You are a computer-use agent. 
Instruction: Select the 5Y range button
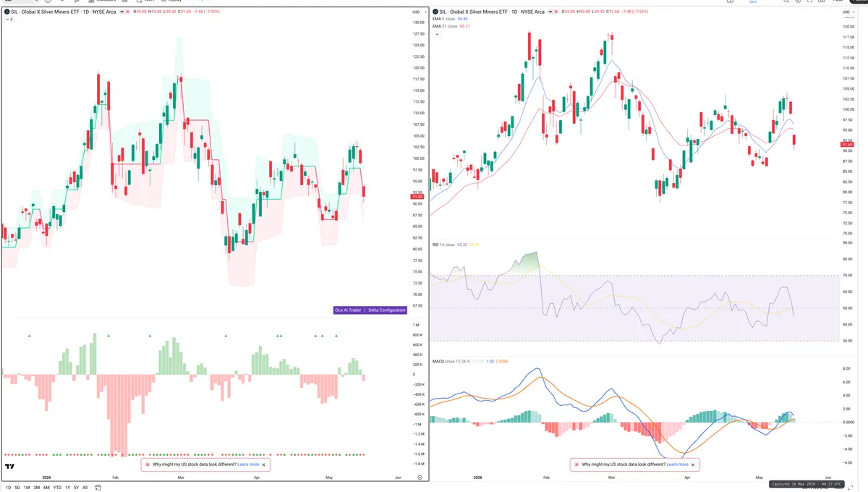click(x=77, y=488)
